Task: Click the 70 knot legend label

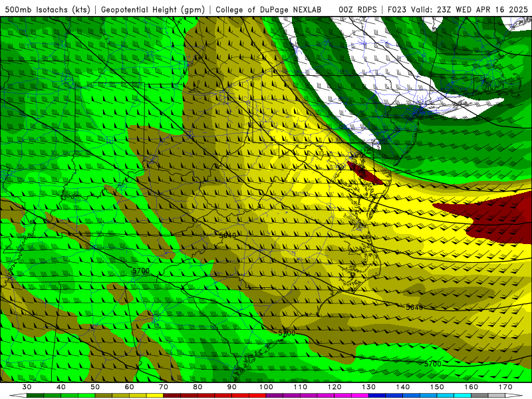Action: click(x=164, y=387)
